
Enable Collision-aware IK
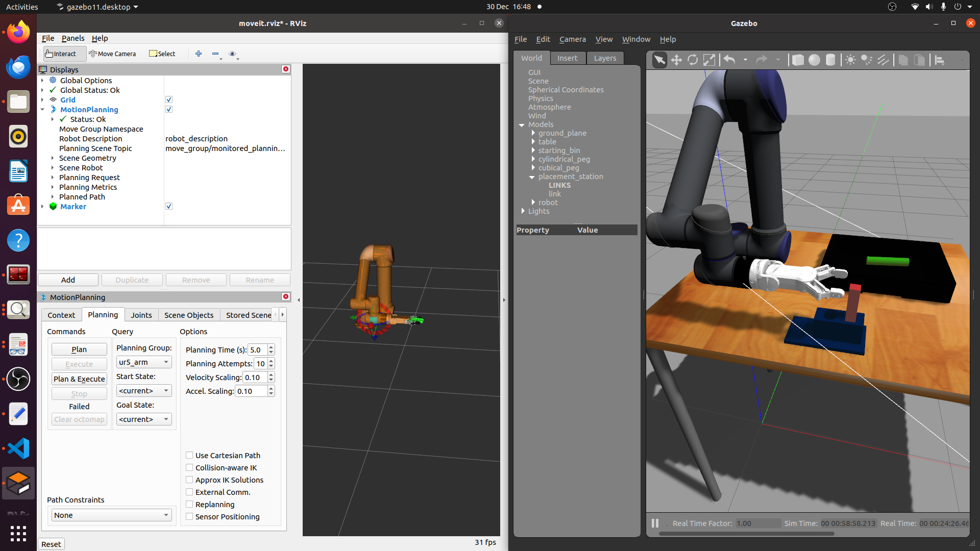[189, 467]
